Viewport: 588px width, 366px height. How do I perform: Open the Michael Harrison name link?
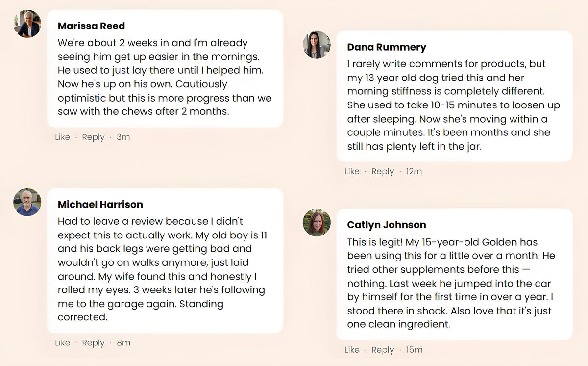click(x=100, y=204)
